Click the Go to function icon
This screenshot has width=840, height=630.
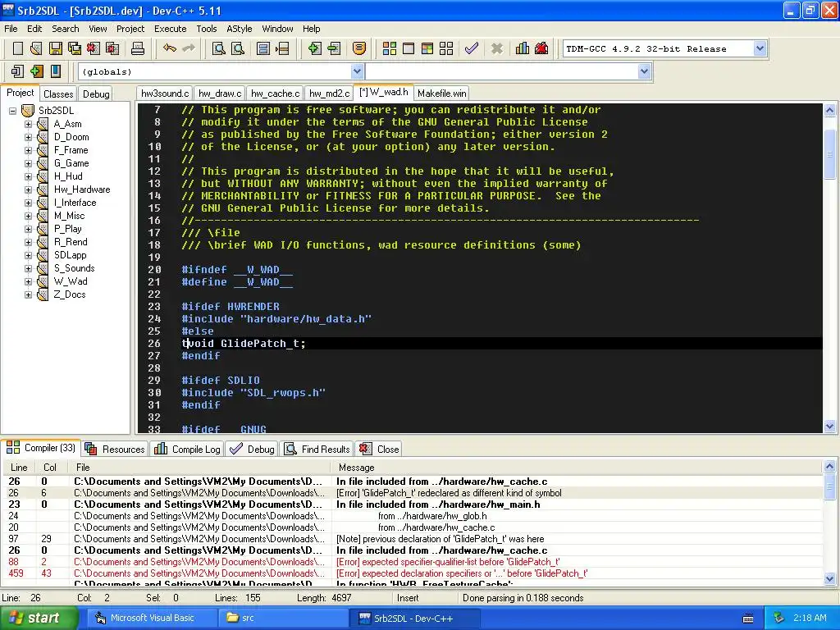point(263,48)
